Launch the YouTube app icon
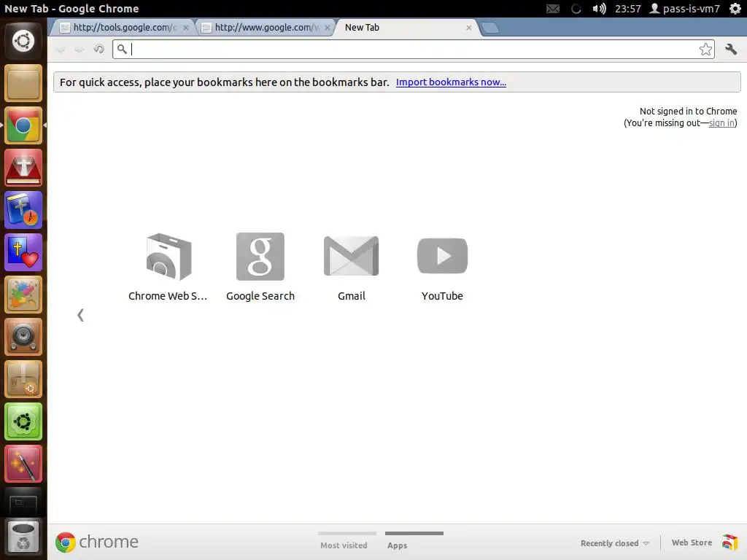The height and width of the screenshot is (560, 747). coord(442,256)
